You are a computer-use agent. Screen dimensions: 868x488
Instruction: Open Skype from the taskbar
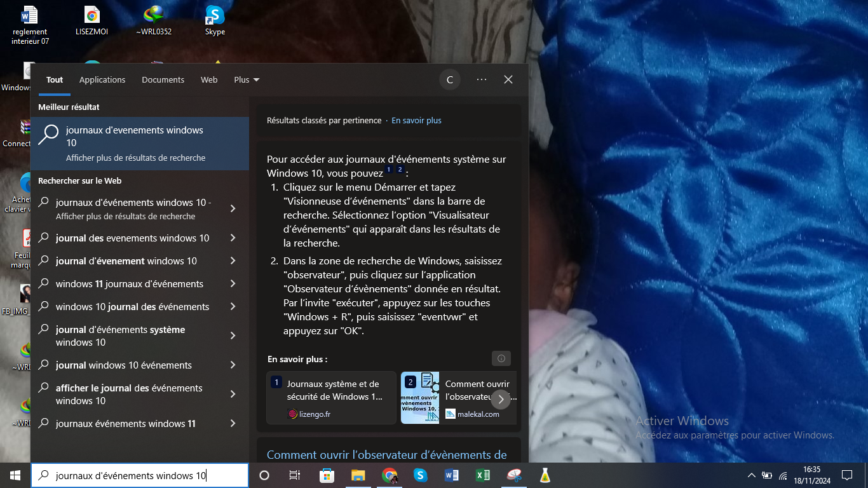coord(420,475)
